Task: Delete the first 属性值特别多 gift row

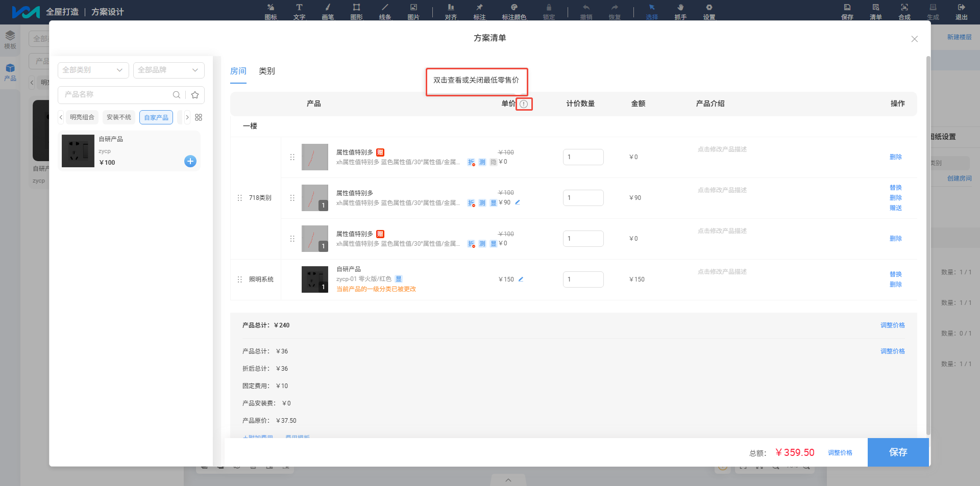Action: click(896, 157)
